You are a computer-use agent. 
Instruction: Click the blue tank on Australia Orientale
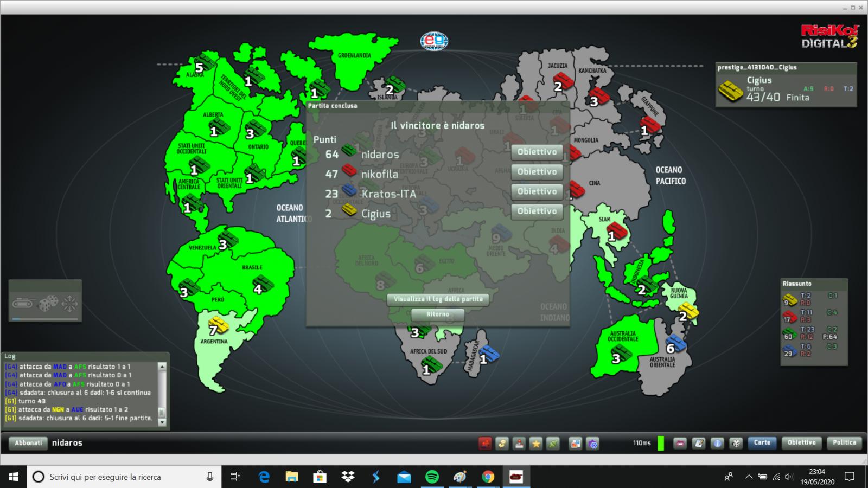(x=676, y=343)
